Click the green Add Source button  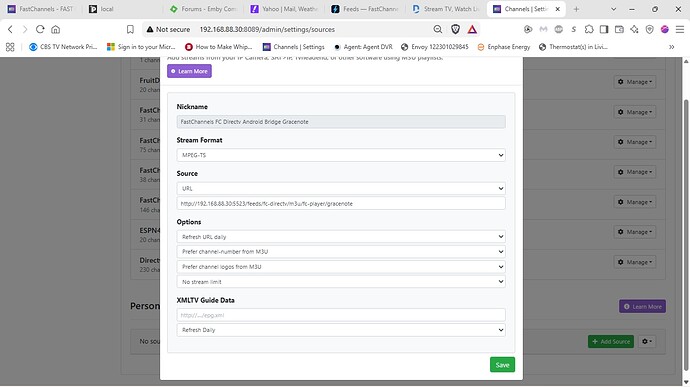[611, 341]
